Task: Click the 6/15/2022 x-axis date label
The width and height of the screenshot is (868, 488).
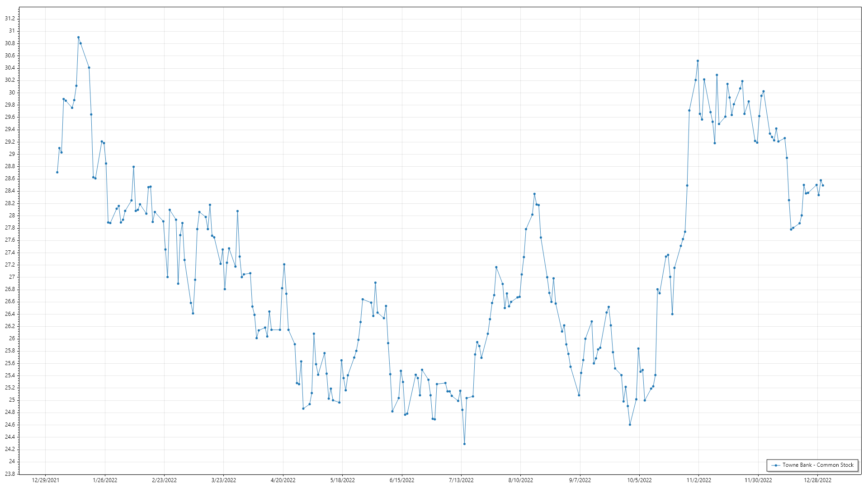Action: tap(401, 480)
